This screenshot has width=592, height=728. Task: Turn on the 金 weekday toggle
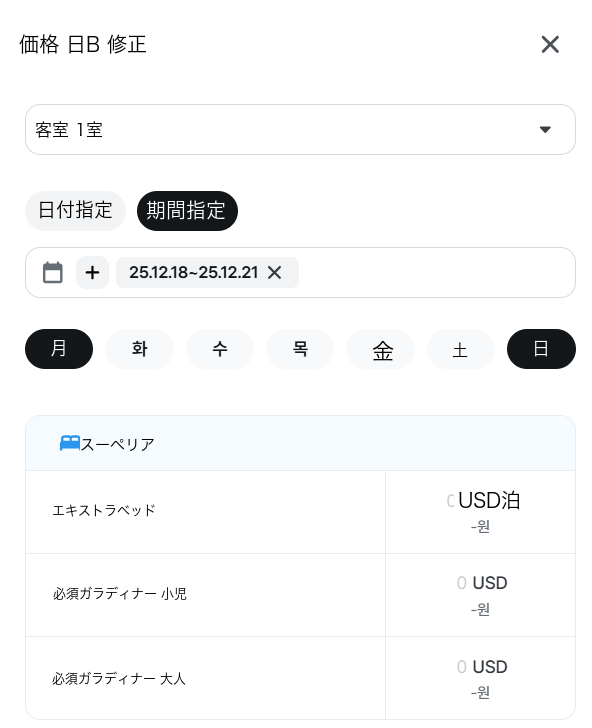pos(380,349)
